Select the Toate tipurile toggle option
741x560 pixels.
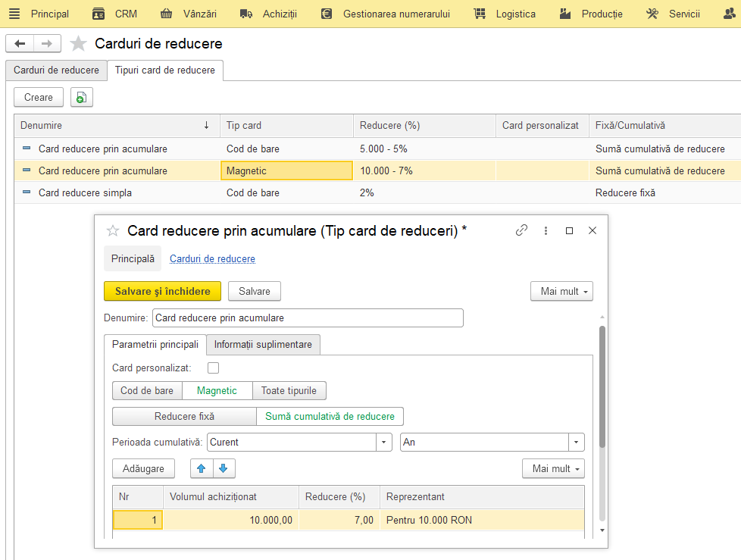[x=289, y=391]
